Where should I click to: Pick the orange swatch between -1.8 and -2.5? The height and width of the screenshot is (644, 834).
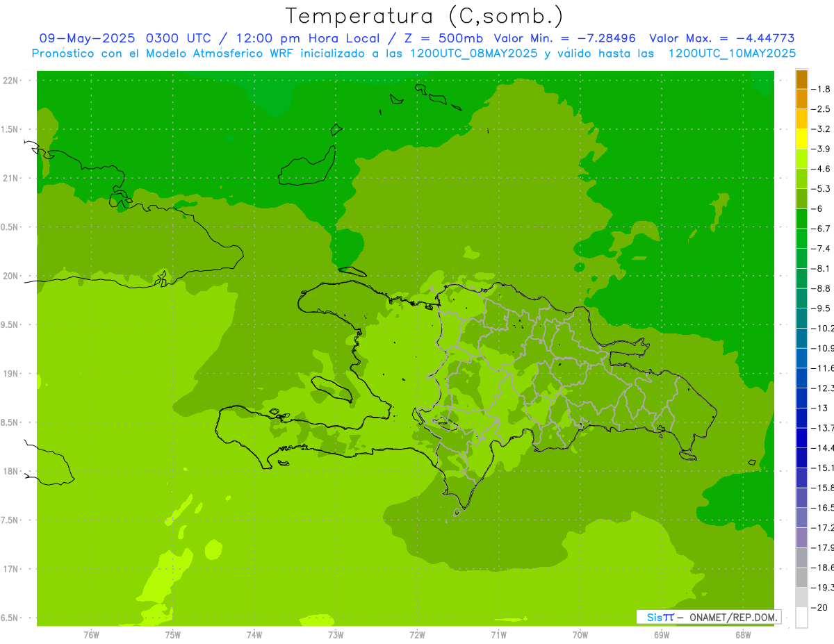click(801, 99)
